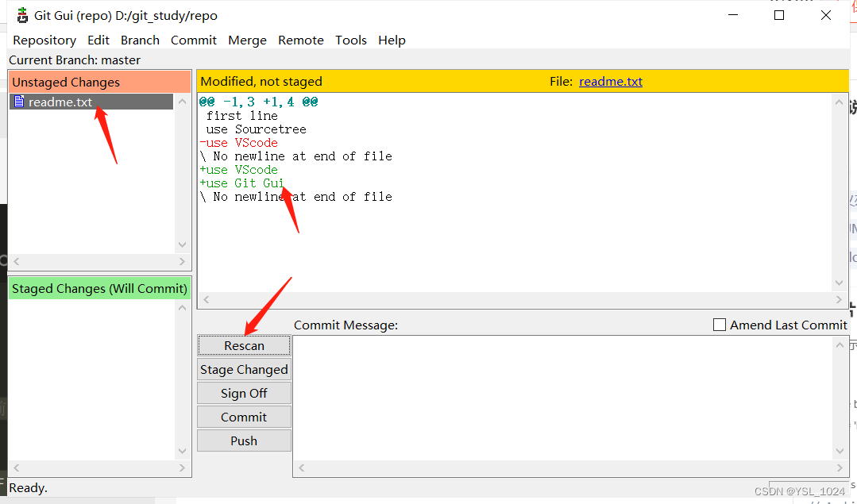Click the Git Gui title bar icon
The image size is (857, 504).
click(x=22, y=15)
